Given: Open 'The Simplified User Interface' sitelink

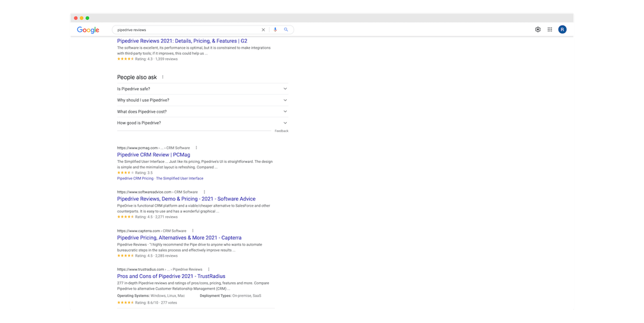Looking at the screenshot, I should pos(180,178).
